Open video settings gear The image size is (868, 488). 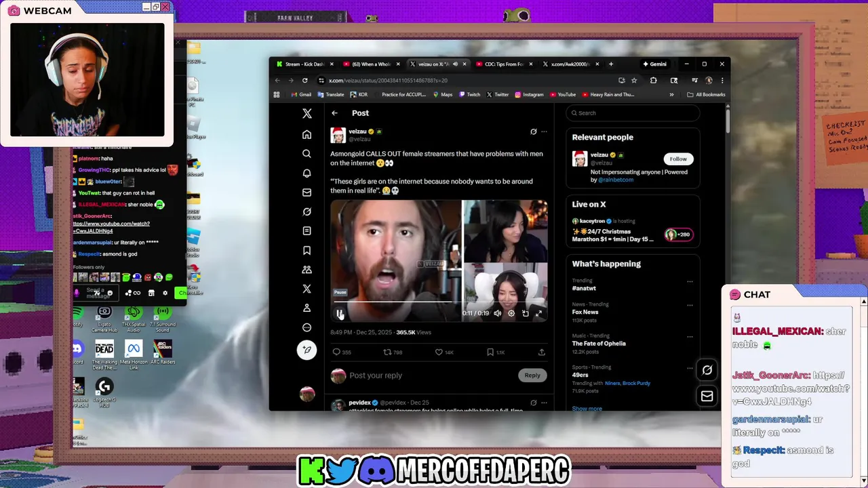tap(511, 313)
